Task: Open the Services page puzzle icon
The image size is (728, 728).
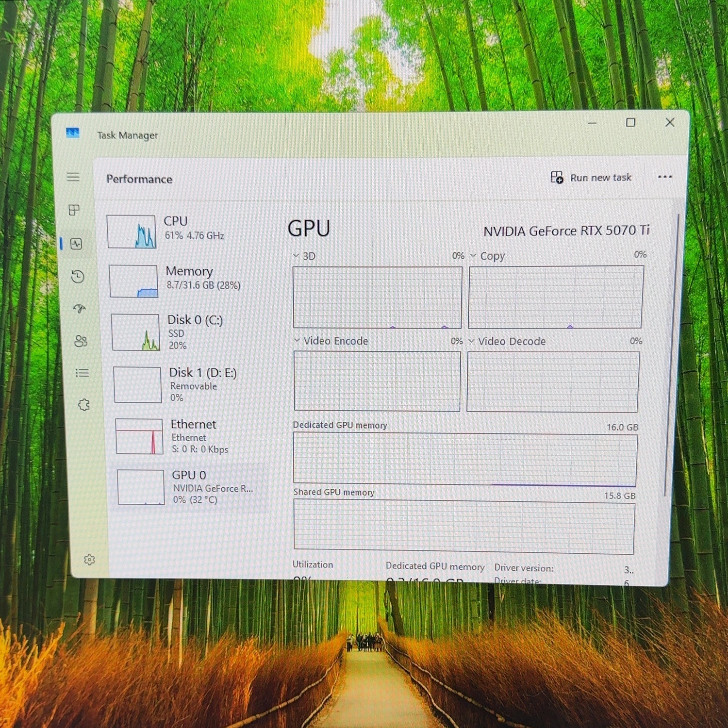Action: 84,405
